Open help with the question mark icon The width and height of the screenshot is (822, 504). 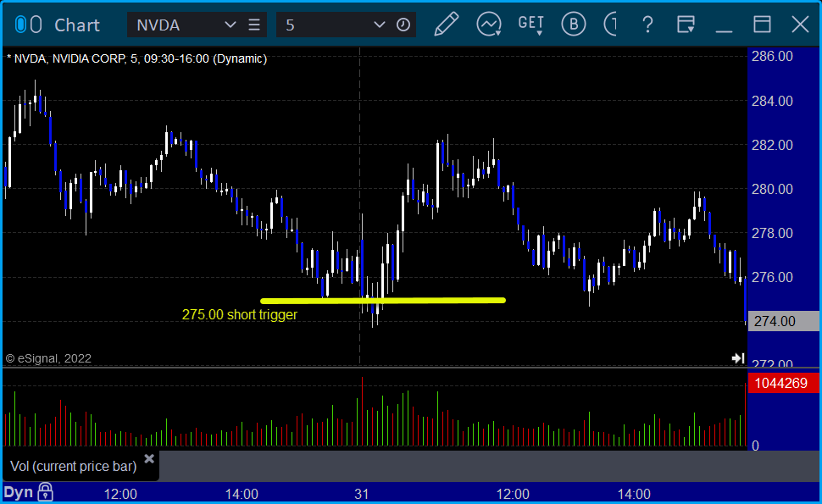648,25
